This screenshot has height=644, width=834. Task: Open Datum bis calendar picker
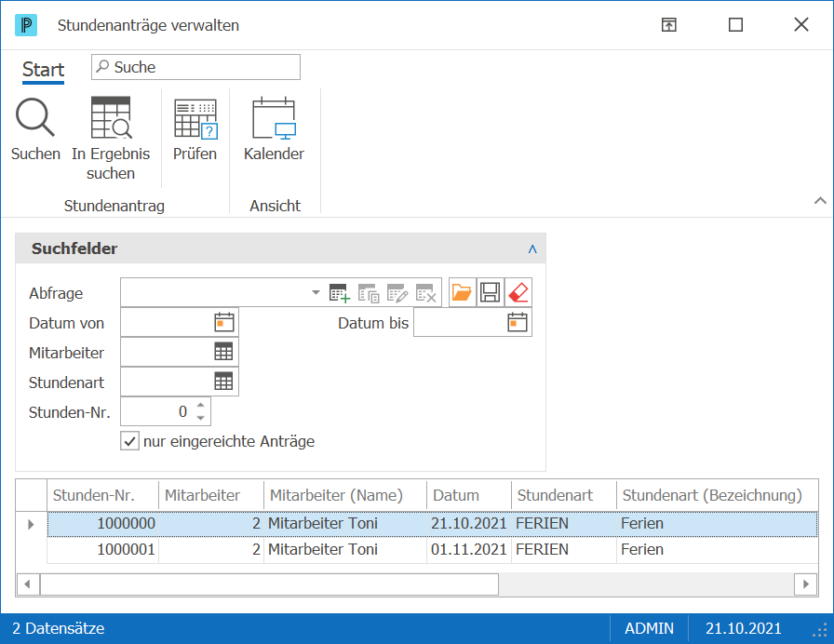(517, 322)
